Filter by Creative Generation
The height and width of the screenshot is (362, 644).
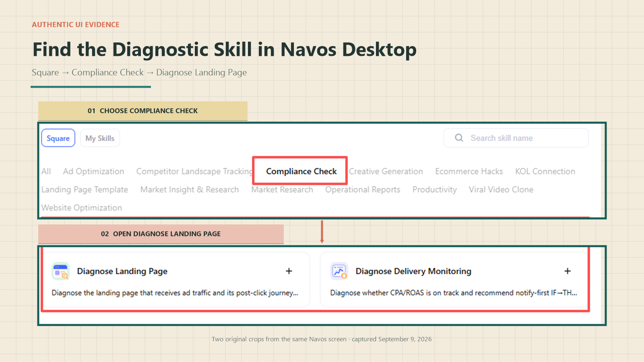coord(386,171)
